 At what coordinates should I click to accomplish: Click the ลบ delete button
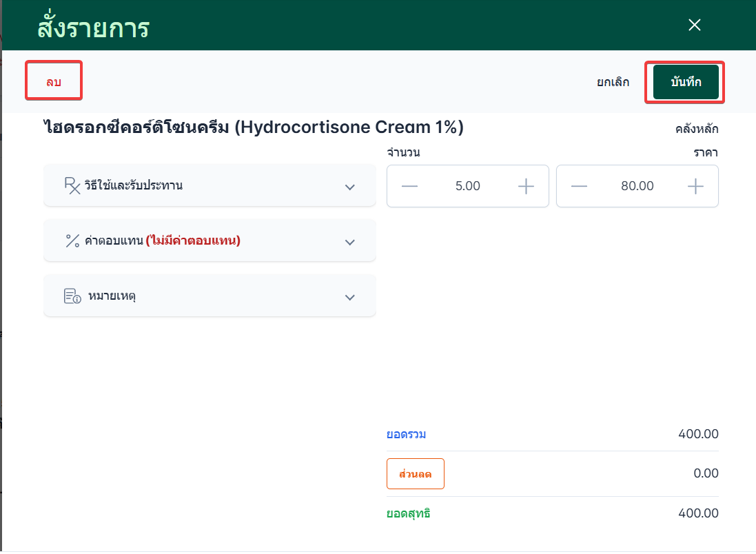(54, 81)
